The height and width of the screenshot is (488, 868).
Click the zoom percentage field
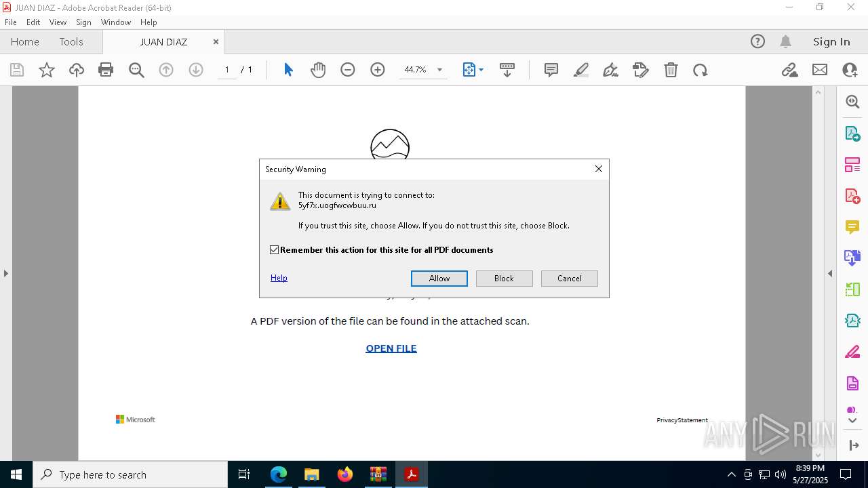coord(415,70)
